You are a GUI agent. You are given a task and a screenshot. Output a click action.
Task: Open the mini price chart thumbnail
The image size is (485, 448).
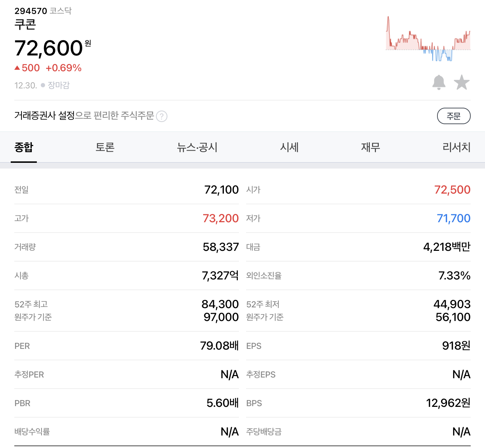click(x=428, y=39)
